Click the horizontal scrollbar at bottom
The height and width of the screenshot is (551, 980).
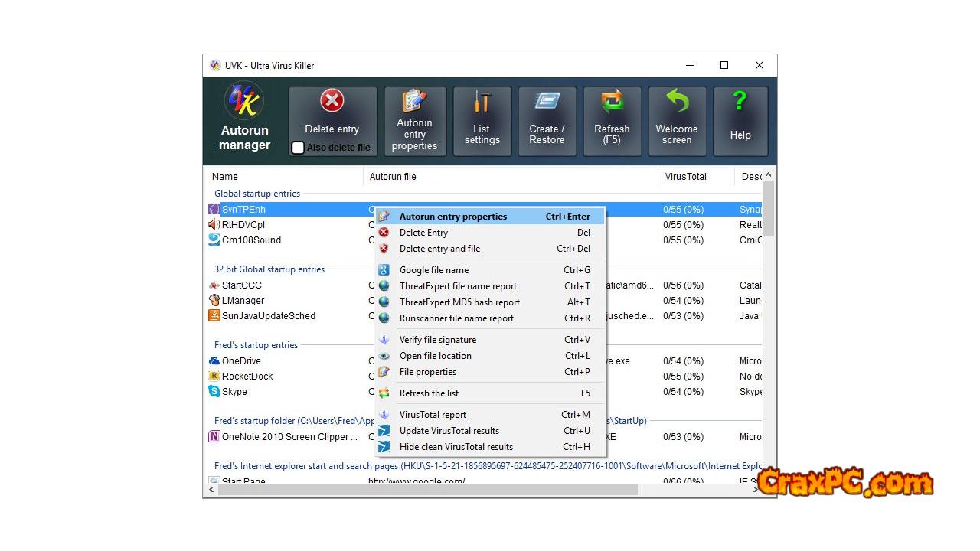(427, 489)
